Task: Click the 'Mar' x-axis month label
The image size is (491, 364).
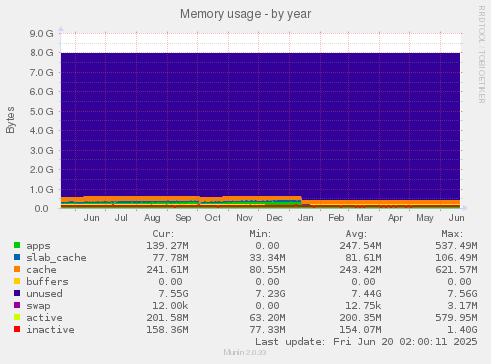Action: click(364, 218)
